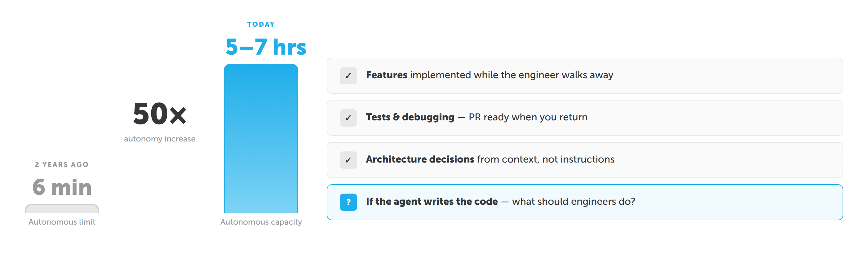Select the TODAY label above the bar
The height and width of the screenshot is (273, 868).
click(x=261, y=24)
